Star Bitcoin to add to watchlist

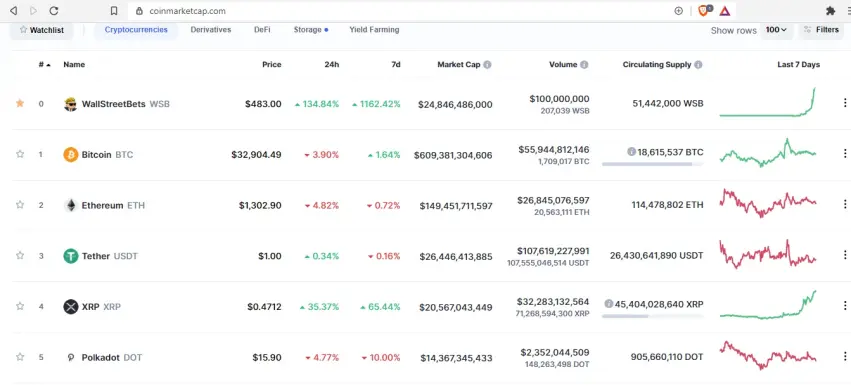pyautogui.click(x=20, y=154)
